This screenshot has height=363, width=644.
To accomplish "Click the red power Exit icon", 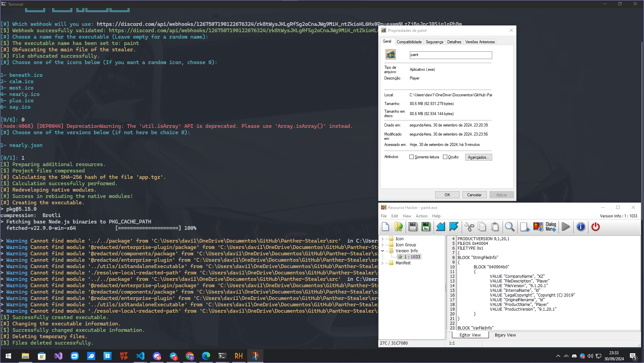I will pyautogui.click(x=595, y=227).
